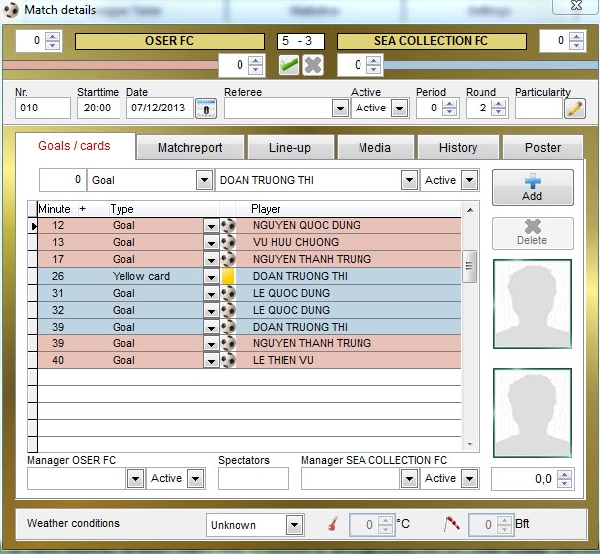Expand the Manager SEA COLLECTION FC dropdown

(409, 478)
